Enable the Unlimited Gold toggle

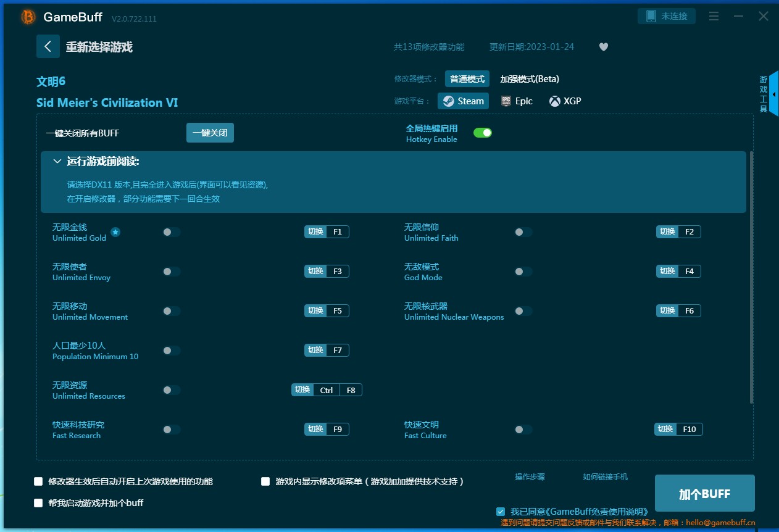point(172,232)
